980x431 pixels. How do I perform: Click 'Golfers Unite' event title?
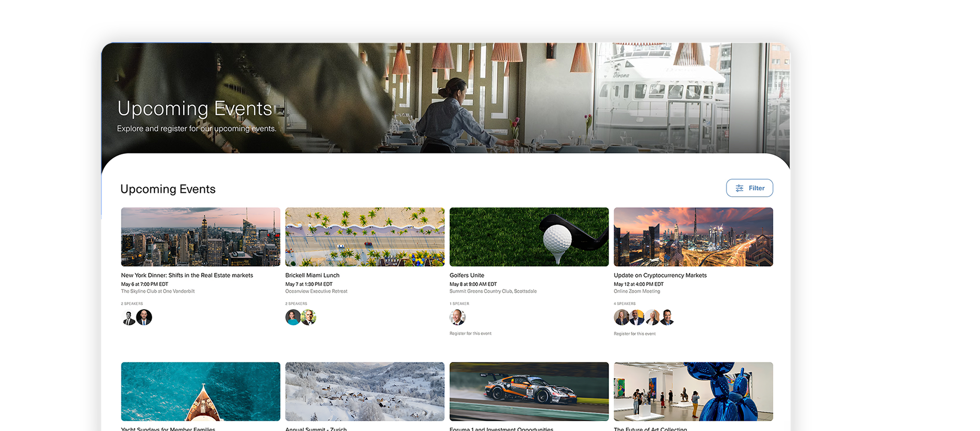pyautogui.click(x=467, y=275)
